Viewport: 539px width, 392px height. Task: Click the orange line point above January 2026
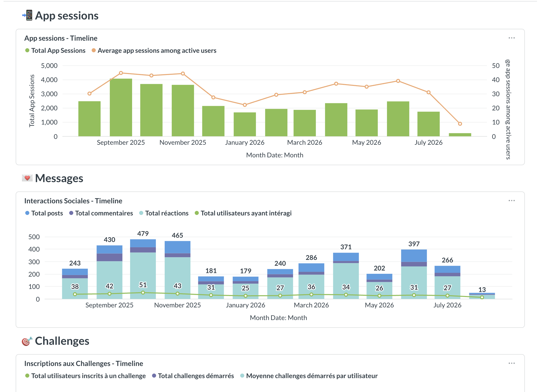[x=245, y=105]
